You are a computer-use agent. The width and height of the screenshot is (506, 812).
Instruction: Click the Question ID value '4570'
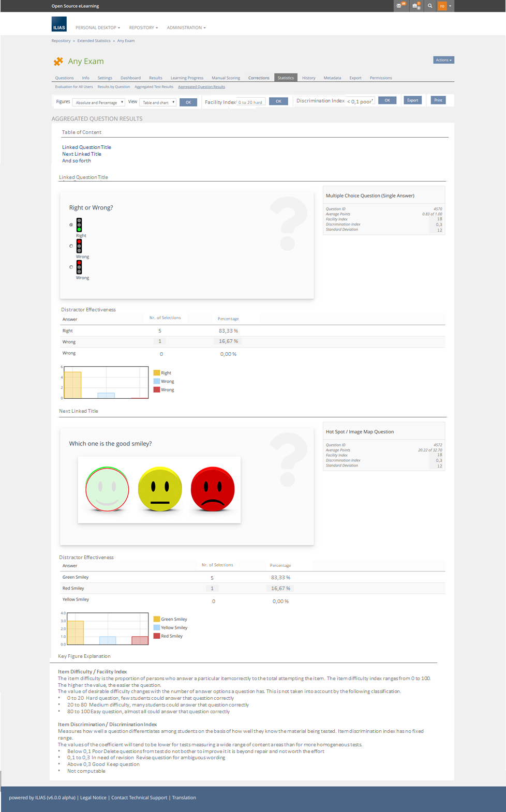[438, 209]
